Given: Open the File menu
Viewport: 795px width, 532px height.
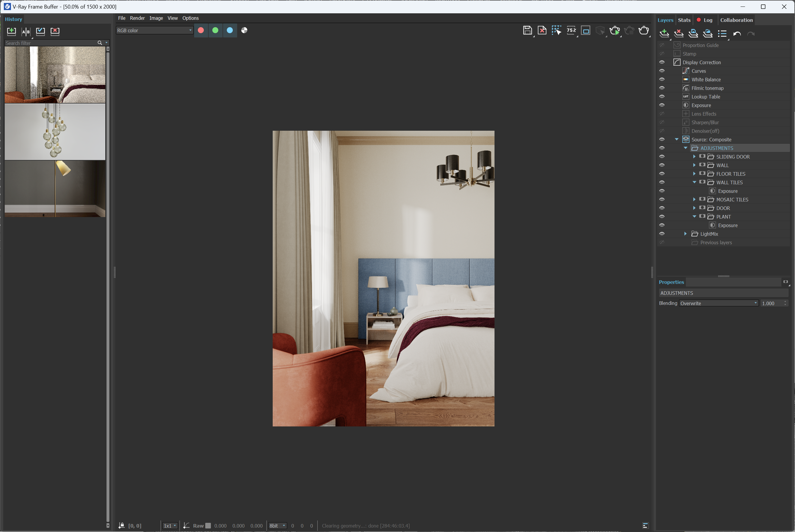Looking at the screenshot, I should pyautogui.click(x=122, y=18).
